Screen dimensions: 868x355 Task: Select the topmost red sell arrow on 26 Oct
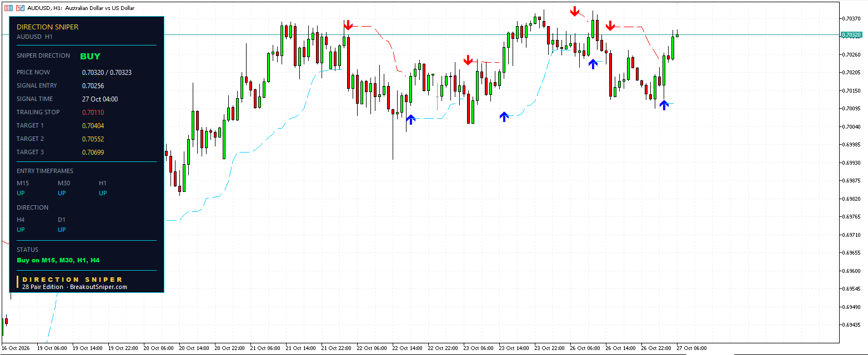[575, 11]
